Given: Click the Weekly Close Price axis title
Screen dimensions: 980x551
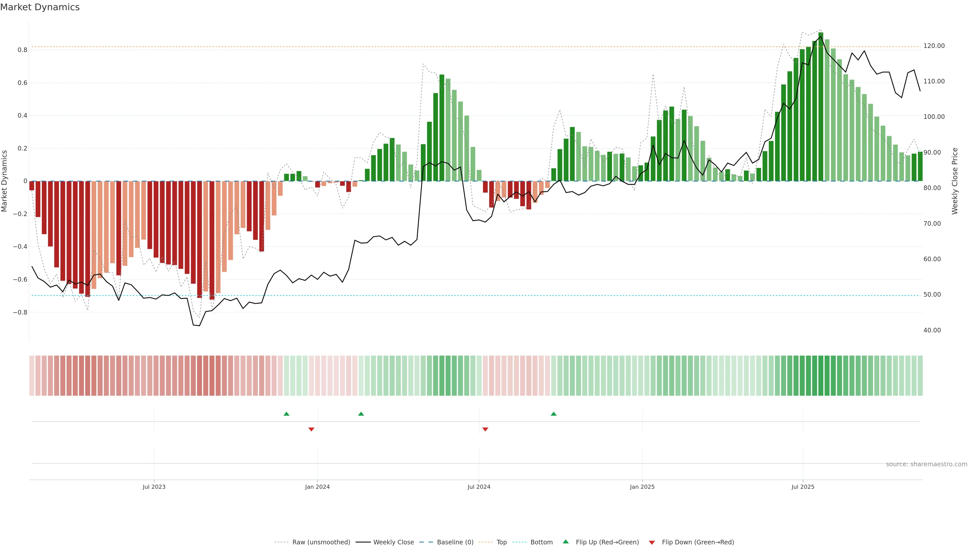Looking at the screenshot, I should coord(955,181).
